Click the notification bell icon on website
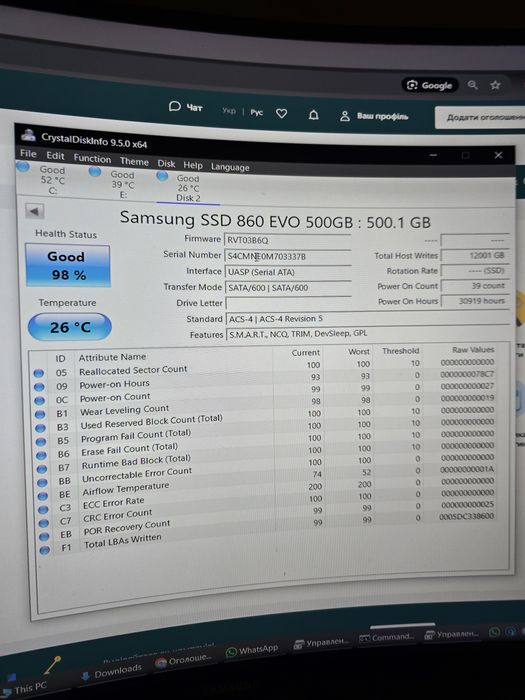 [314, 115]
